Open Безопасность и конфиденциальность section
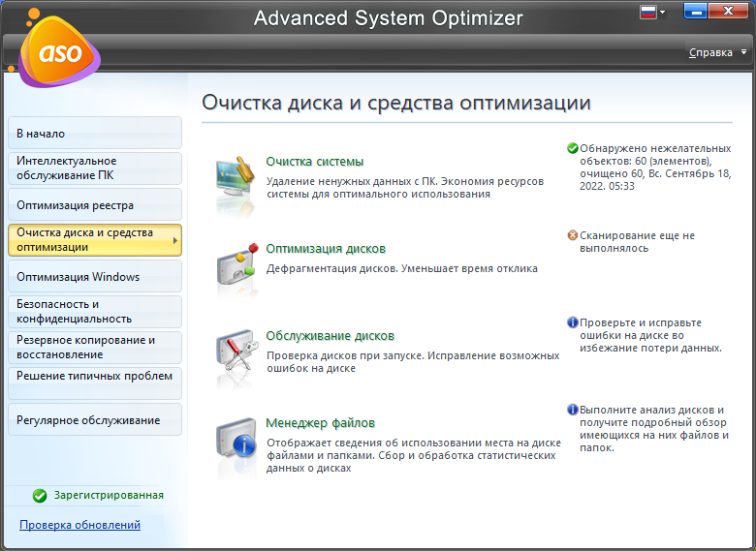This screenshot has height=551, width=756. point(95,312)
